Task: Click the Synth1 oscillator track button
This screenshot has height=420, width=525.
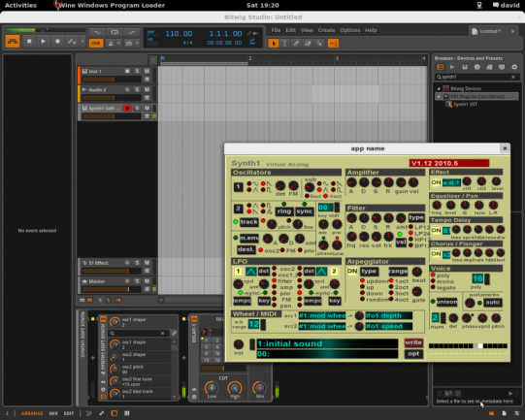Action: (x=248, y=222)
